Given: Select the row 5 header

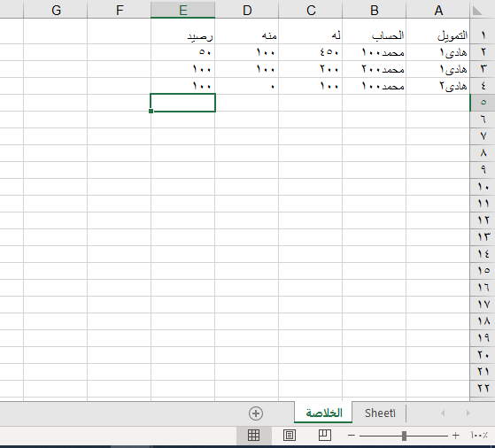Looking at the screenshot, I should coord(483,103).
